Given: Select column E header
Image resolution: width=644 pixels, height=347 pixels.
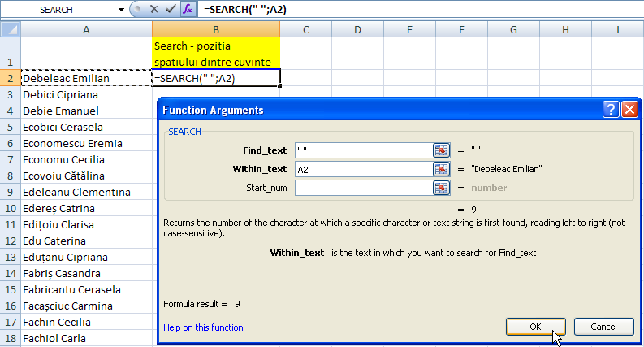Looking at the screenshot, I should (x=409, y=29).
